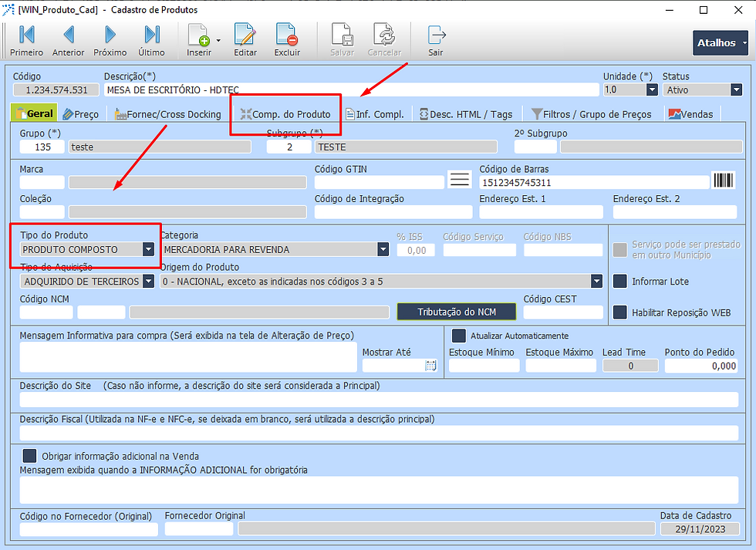Click the Endereço Est. 1 field
This screenshot has height=550, width=756.
(x=541, y=211)
